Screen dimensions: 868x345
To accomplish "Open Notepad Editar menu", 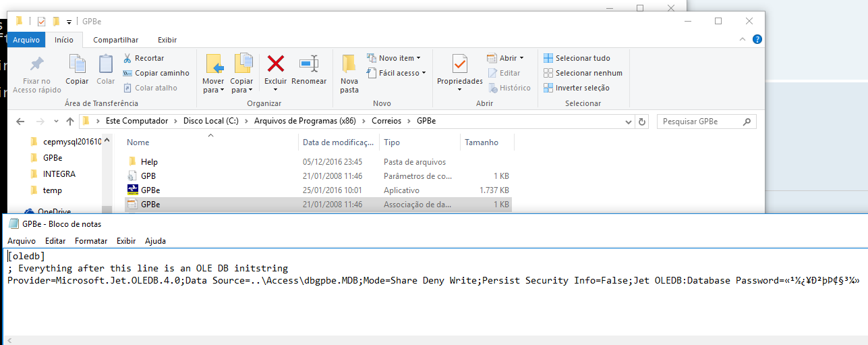I will pyautogui.click(x=55, y=241).
